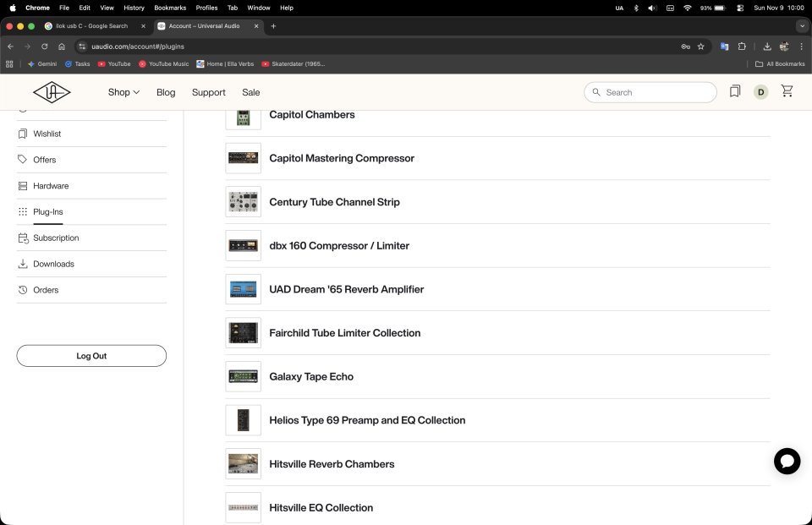Image resolution: width=812 pixels, height=525 pixels.
Task: Reload the current page
Action: pos(44,46)
